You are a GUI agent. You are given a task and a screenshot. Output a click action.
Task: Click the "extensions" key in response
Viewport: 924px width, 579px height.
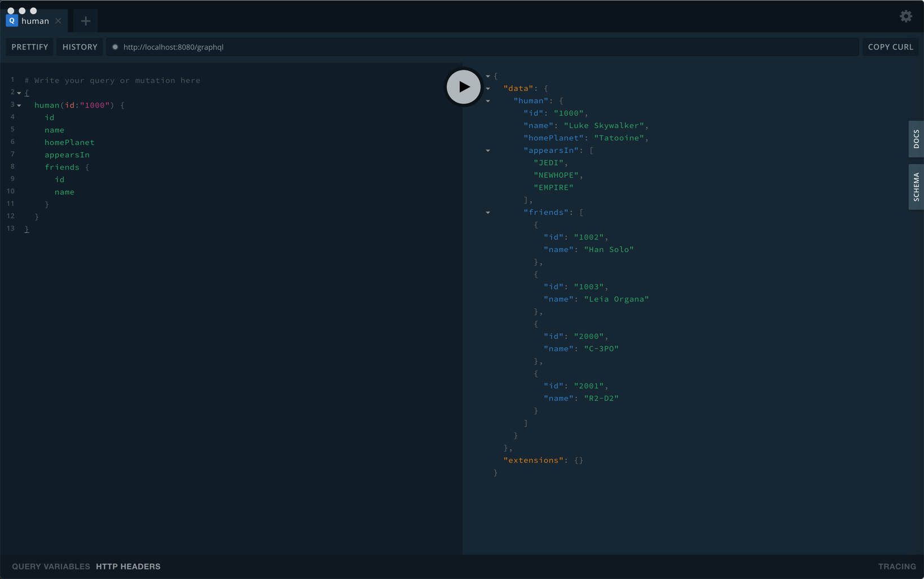[x=534, y=460]
